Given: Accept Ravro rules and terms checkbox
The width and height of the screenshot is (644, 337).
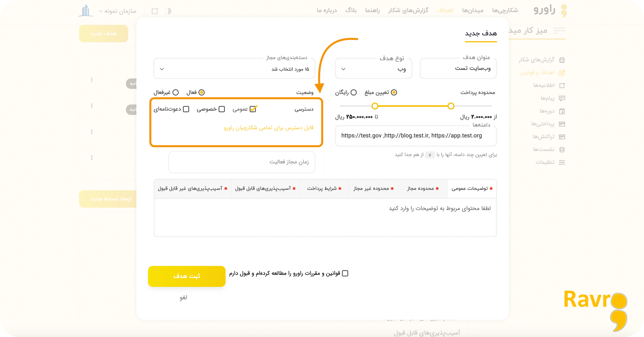Looking at the screenshot, I should (345, 274).
